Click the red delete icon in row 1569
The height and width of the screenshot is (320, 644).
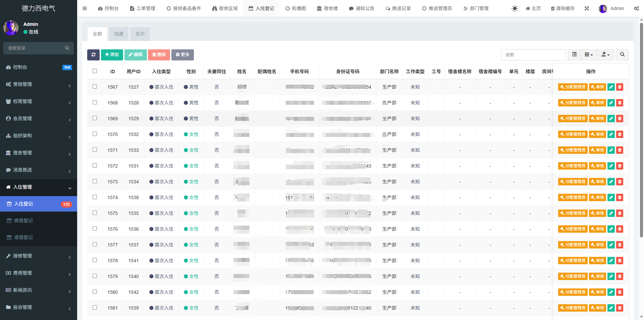(620, 119)
